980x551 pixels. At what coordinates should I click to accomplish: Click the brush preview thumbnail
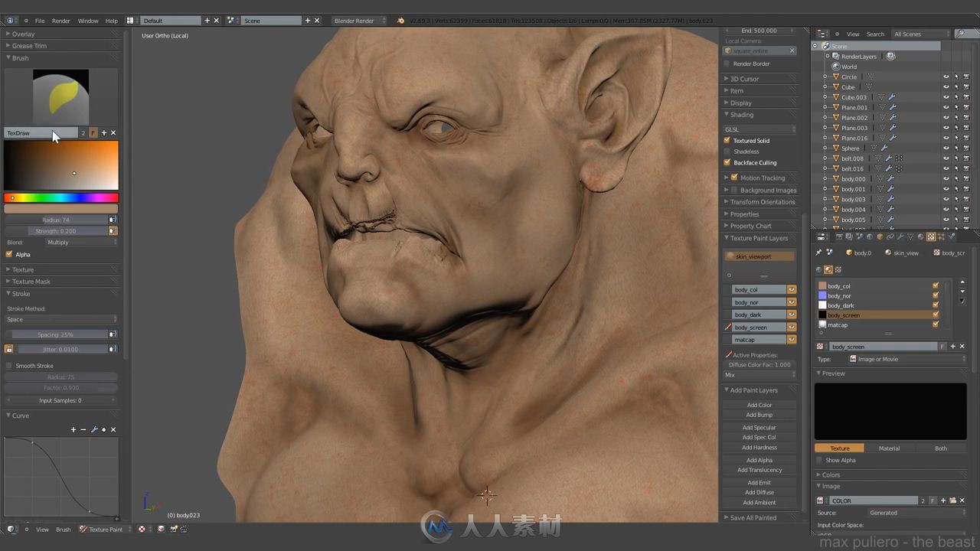[60, 97]
